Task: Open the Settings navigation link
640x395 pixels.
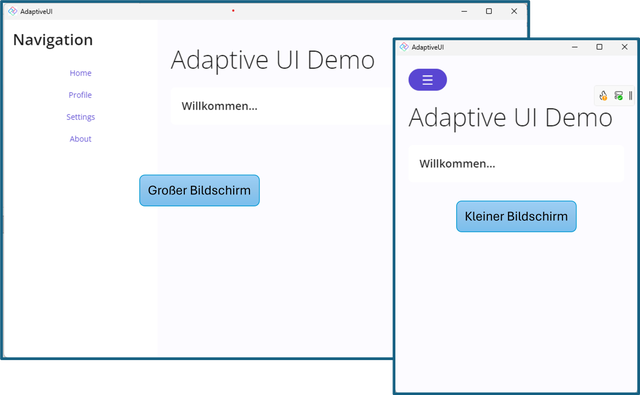Action: pyautogui.click(x=80, y=117)
